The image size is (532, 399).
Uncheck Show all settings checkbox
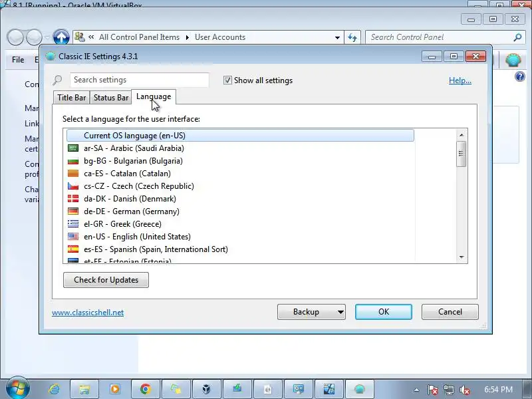point(227,80)
